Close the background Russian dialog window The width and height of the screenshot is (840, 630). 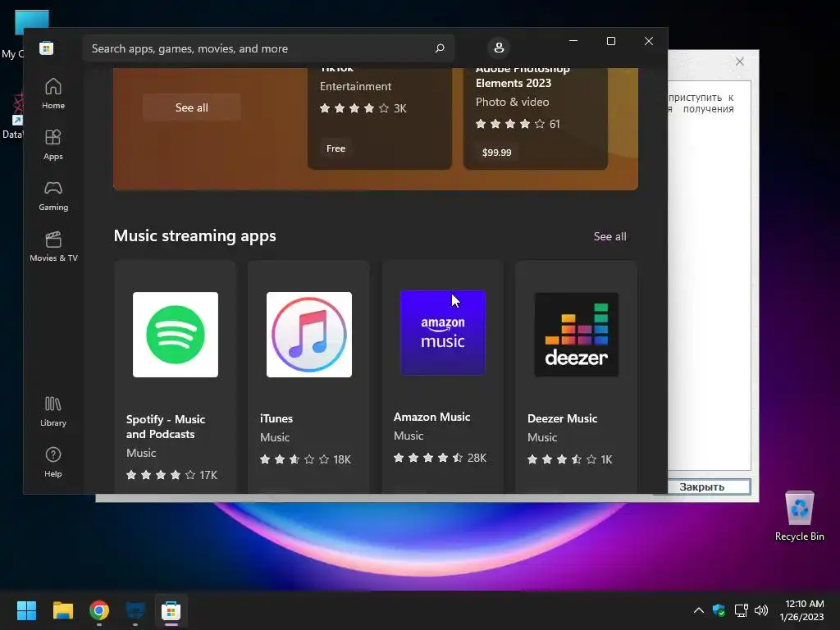pos(740,62)
